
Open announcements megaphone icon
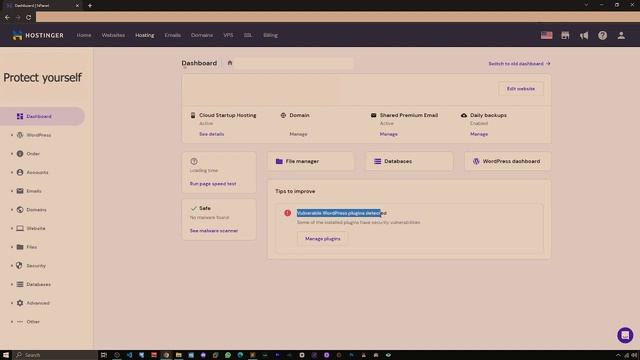click(x=584, y=36)
